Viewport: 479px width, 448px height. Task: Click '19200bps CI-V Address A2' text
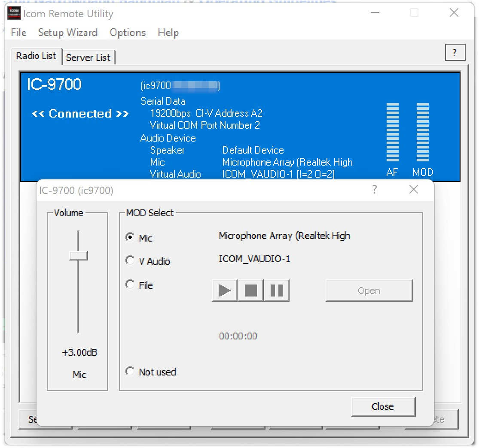tap(206, 113)
